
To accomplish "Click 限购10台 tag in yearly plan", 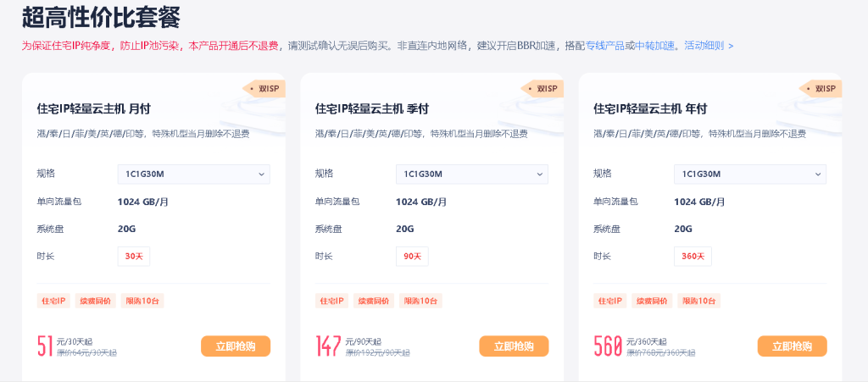I will tap(699, 301).
